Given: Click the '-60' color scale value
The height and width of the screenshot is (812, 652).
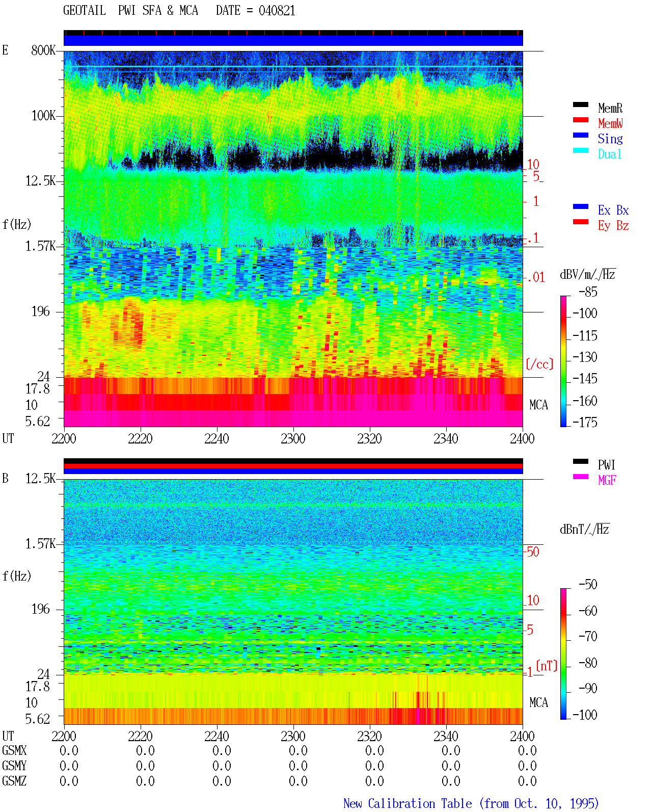Looking at the screenshot, I should (588, 611).
